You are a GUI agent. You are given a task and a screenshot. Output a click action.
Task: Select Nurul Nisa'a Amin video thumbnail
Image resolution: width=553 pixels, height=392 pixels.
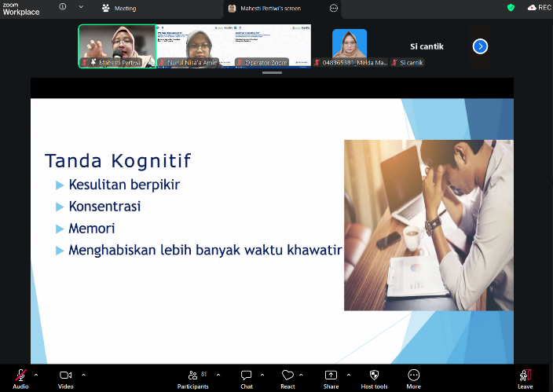(x=195, y=46)
